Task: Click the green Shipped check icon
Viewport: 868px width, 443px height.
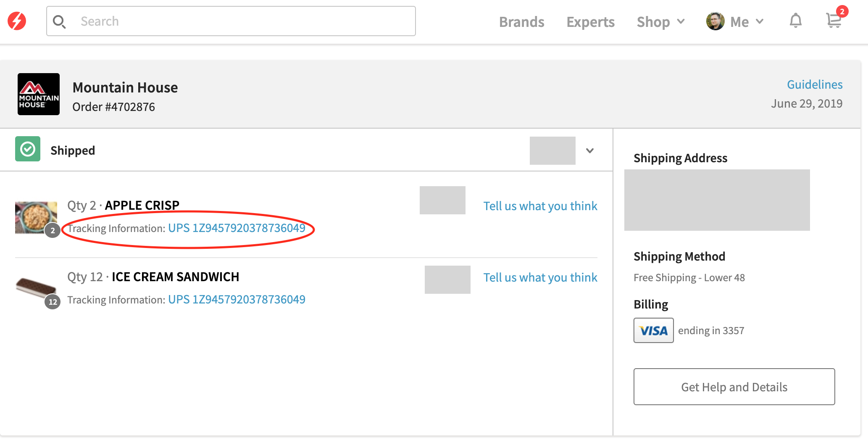Action: pyautogui.click(x=28, y=149)
